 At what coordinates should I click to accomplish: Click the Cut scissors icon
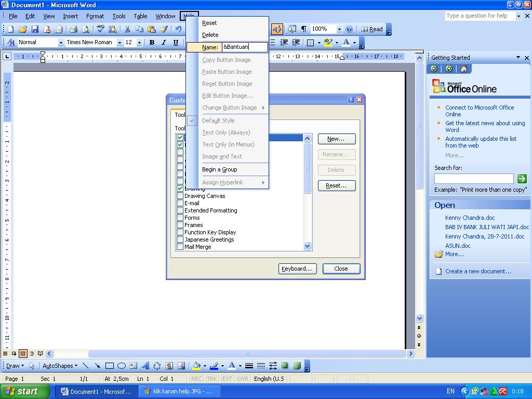(127, 29)
